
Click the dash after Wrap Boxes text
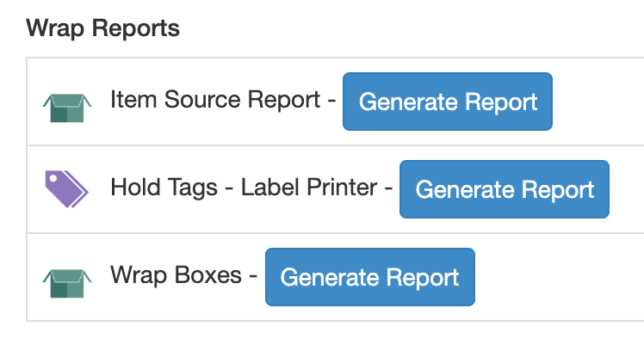coord(253,277)
